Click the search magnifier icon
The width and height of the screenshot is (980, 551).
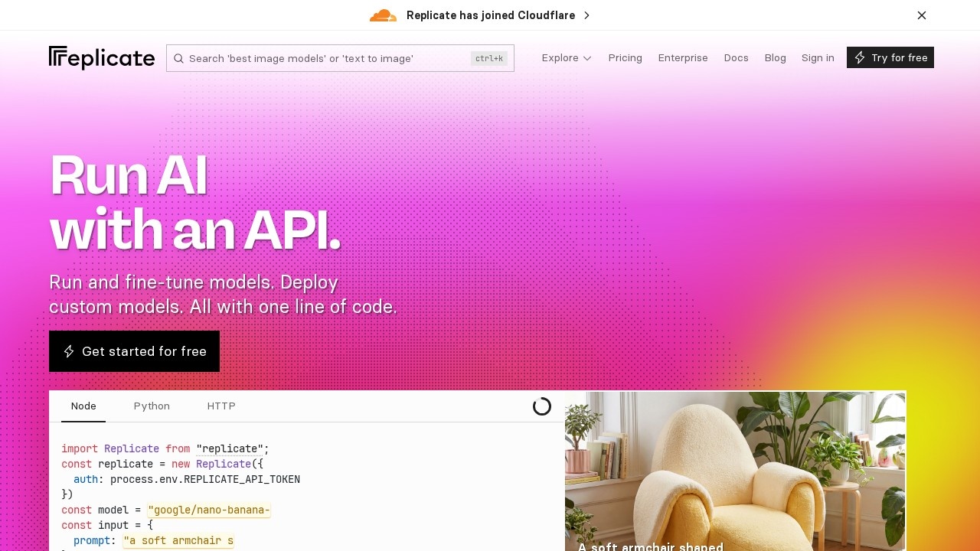(178, 58)
